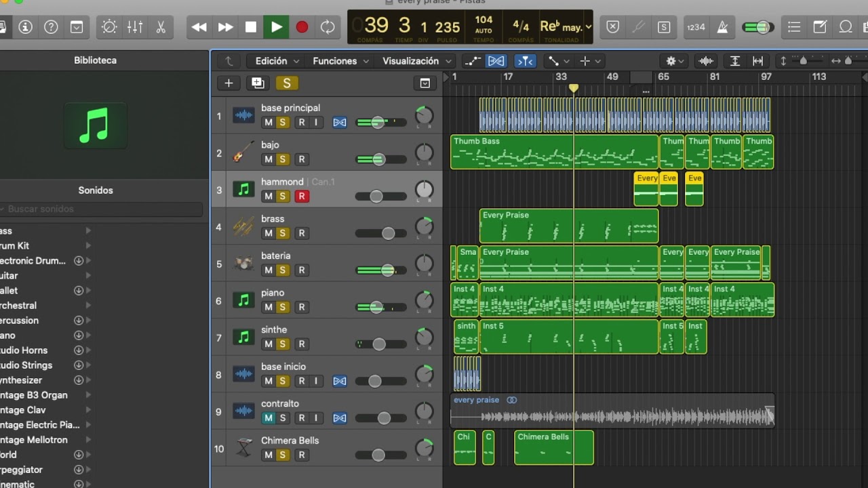Stop playback with the square Stop button

(x=251, y=27)
